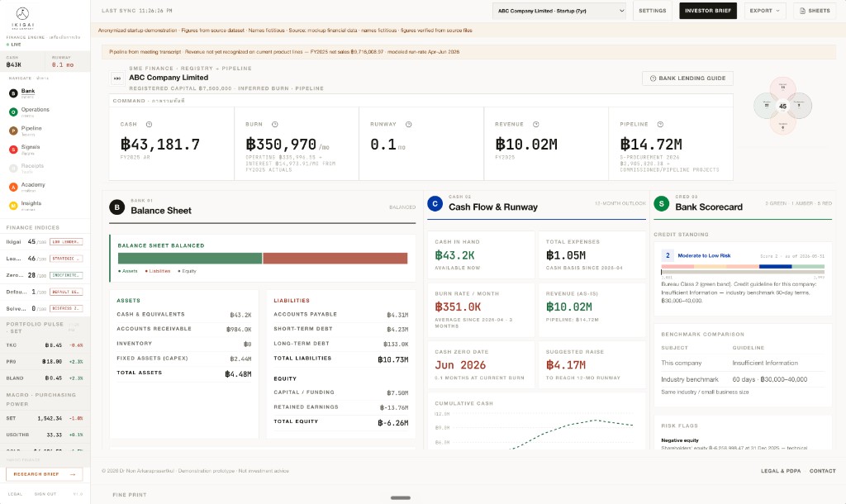Click the Zero index score 28 row

tap(45, 275)
